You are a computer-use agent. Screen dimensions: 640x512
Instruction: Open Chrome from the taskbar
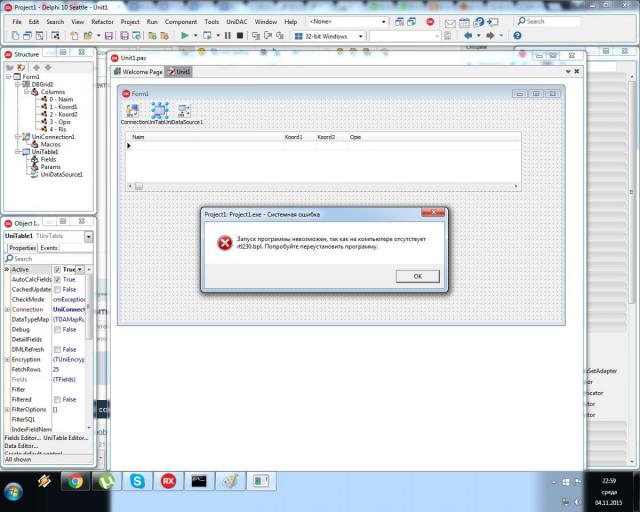tap(75, 481)
